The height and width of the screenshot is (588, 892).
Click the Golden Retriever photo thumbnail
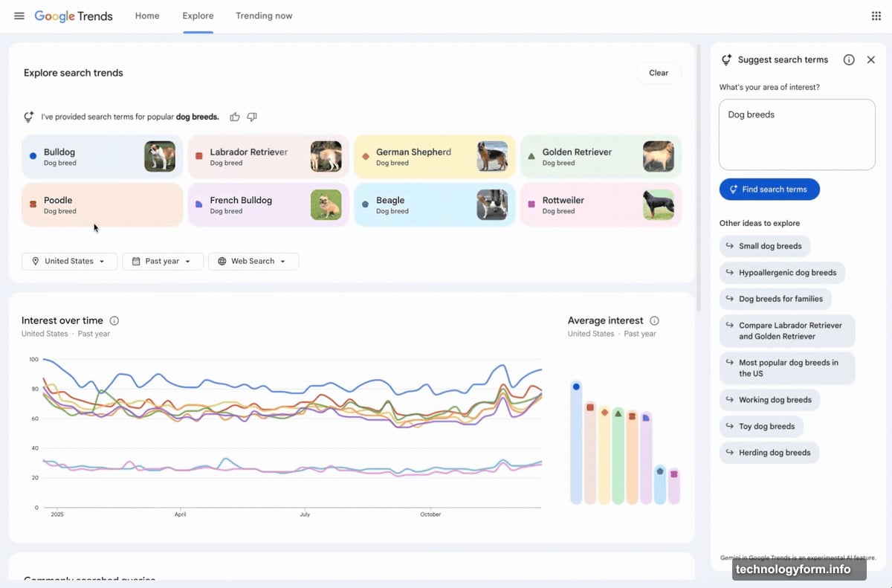[x=659, y=157]
